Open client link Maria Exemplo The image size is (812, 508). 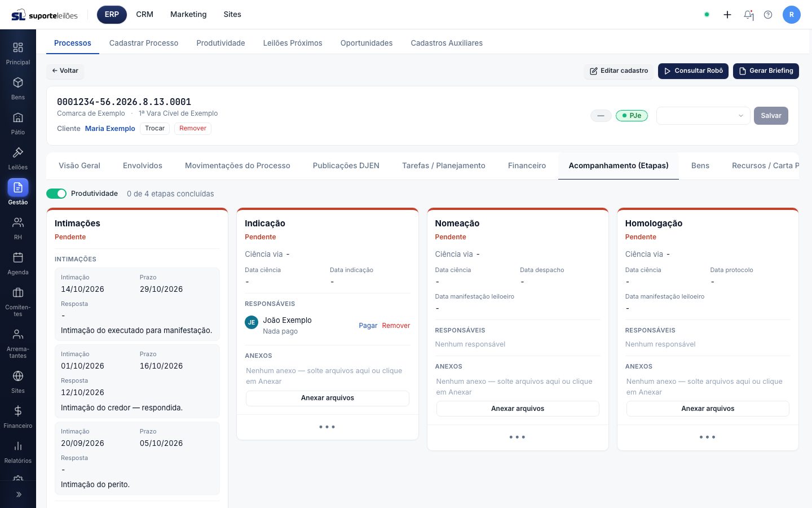point(110,129)
